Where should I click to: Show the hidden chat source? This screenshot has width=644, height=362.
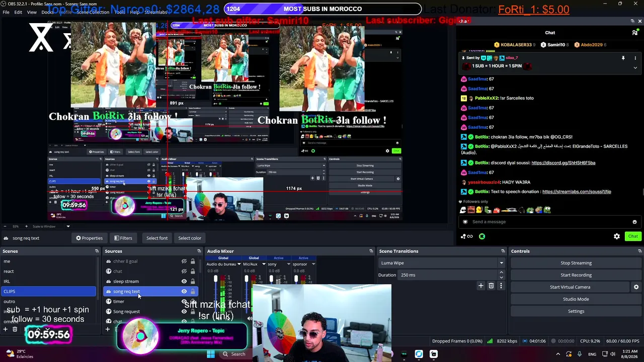pos(184,271)
